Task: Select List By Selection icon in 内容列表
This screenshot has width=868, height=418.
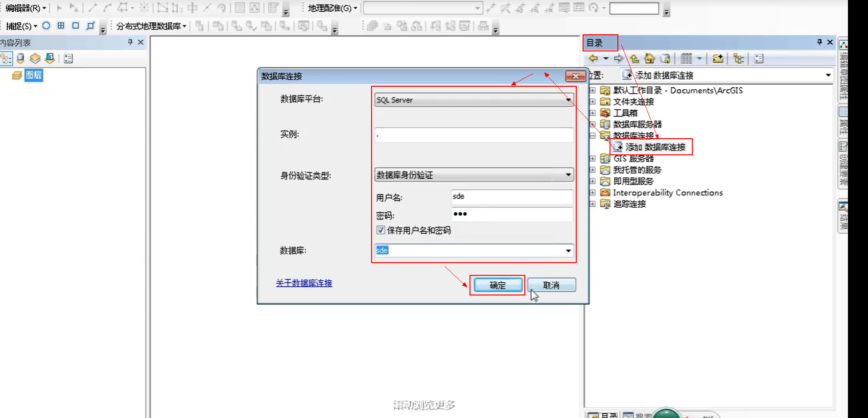Action: [49, 59]
